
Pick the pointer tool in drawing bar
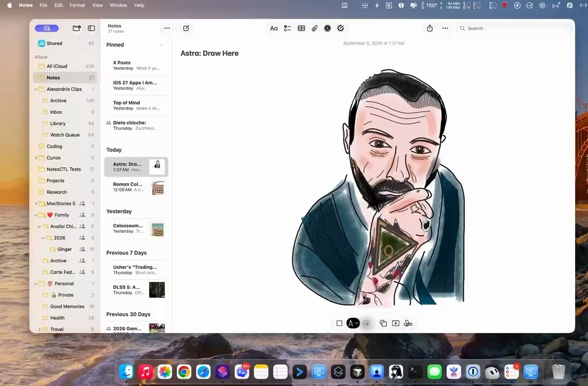click(x=367, y=323)
